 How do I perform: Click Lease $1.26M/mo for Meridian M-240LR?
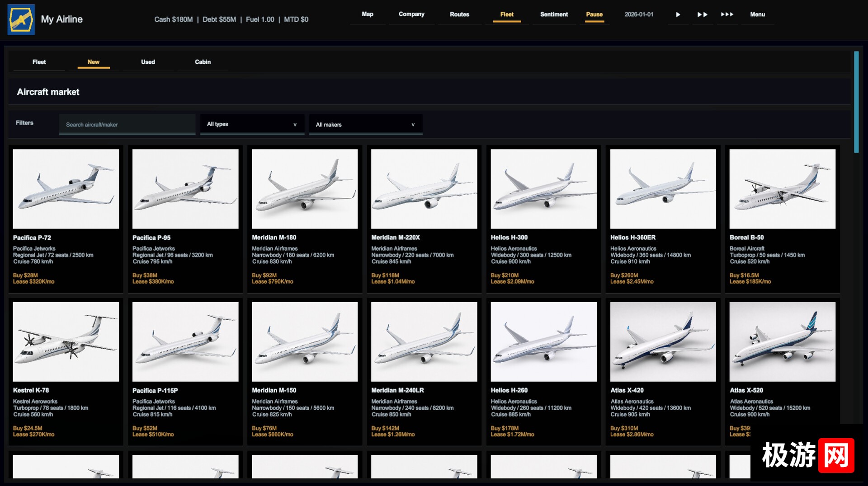(393, 435)
